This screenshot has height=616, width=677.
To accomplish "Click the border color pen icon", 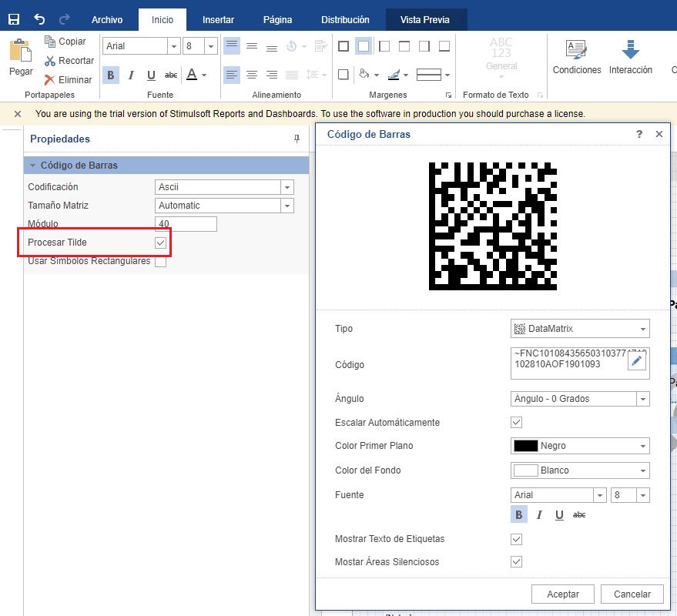I will pos(394,75).
